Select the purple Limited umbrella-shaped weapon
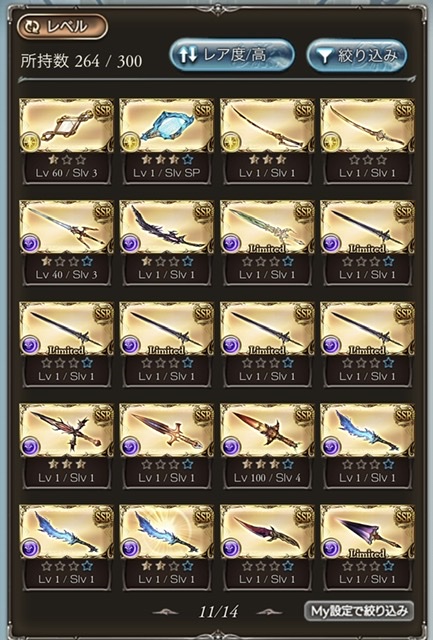This screenshot has height=640, width=433. tap(367, 547)
